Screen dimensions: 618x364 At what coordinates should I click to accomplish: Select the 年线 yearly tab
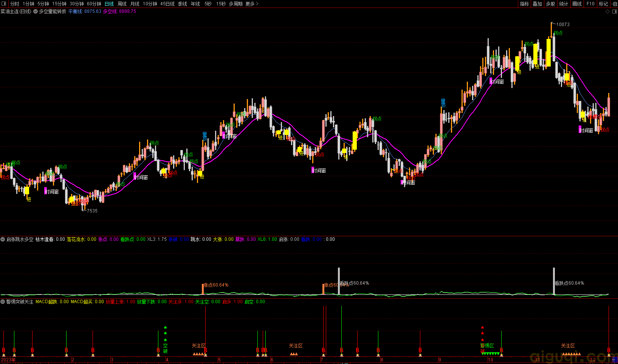pos(195,4)
